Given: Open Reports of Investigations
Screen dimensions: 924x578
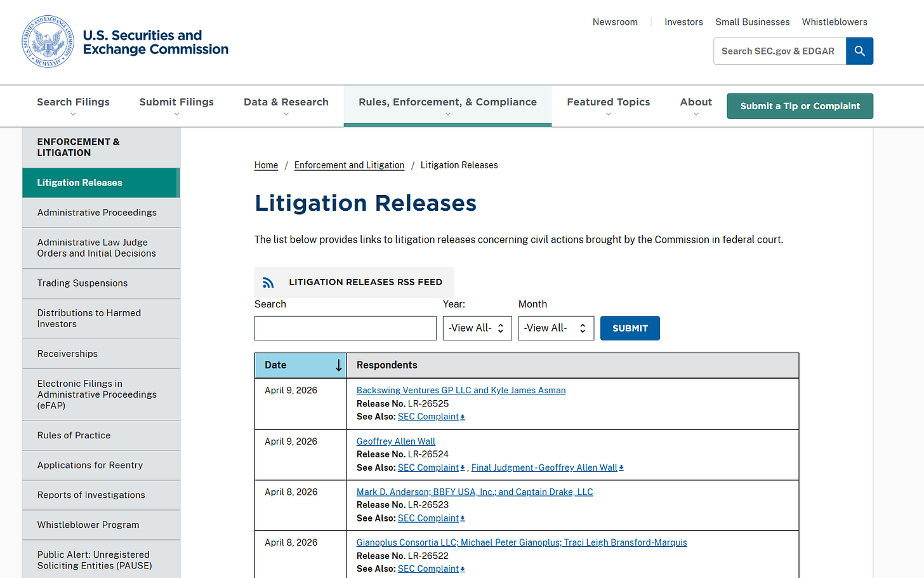Looking at the screenshot, I should click(101, 495).
